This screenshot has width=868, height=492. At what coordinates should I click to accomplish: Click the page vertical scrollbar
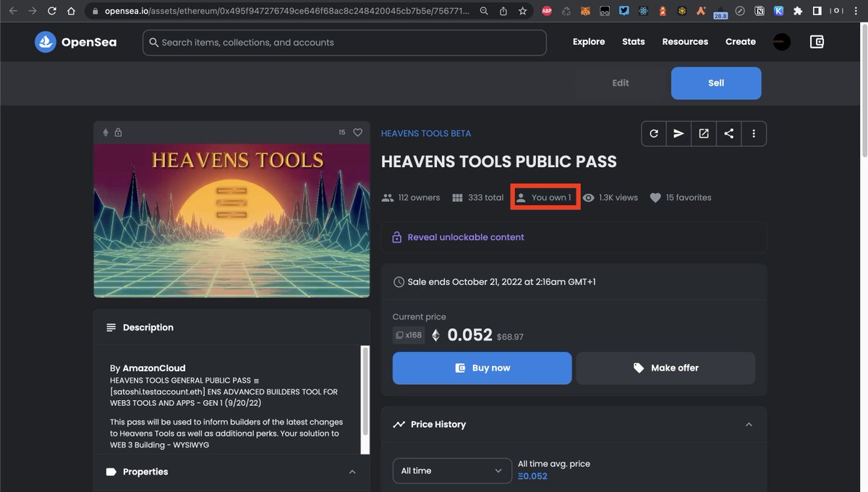864,90
